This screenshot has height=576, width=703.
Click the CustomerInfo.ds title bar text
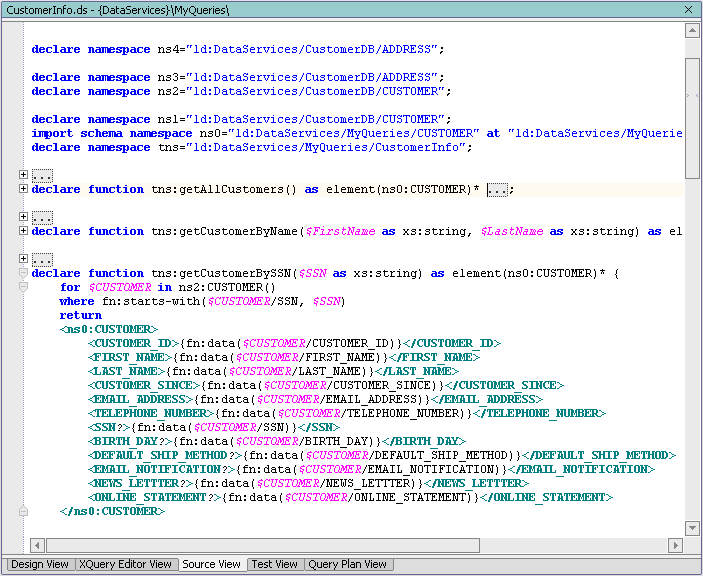[117, 10]
